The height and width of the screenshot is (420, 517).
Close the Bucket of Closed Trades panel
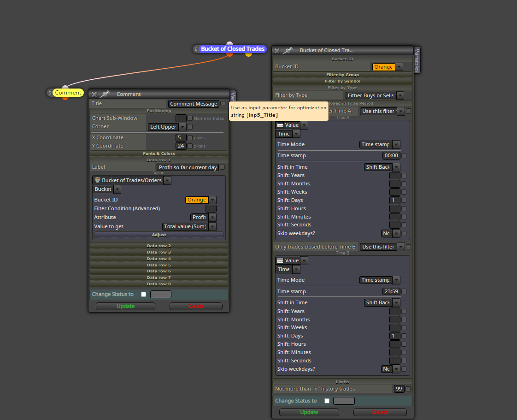coord(277,50)
